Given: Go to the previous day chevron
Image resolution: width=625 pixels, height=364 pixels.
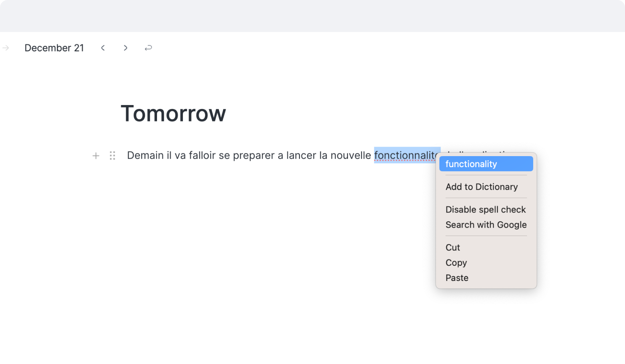Looking at the screenshot, I should pyautogui.click(x=103, y=48).
